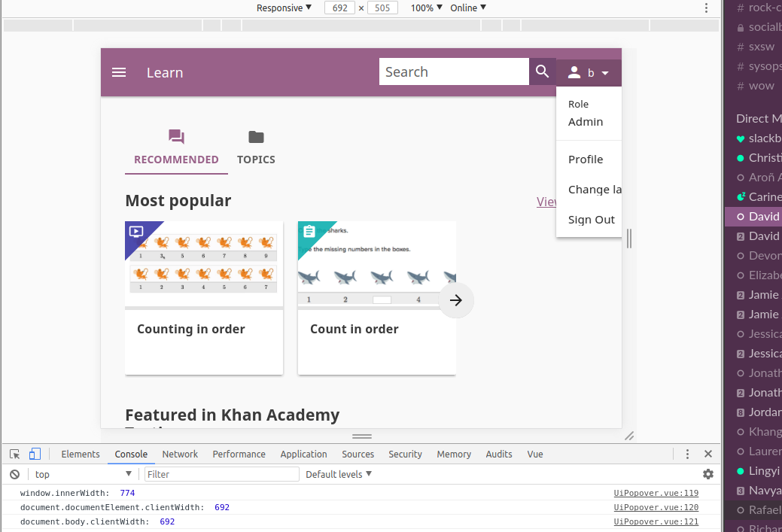Screen dimensions: 782x532
Task: Toggle the device toolbar icon in DevTools
Action: click(x=35, y=454)
